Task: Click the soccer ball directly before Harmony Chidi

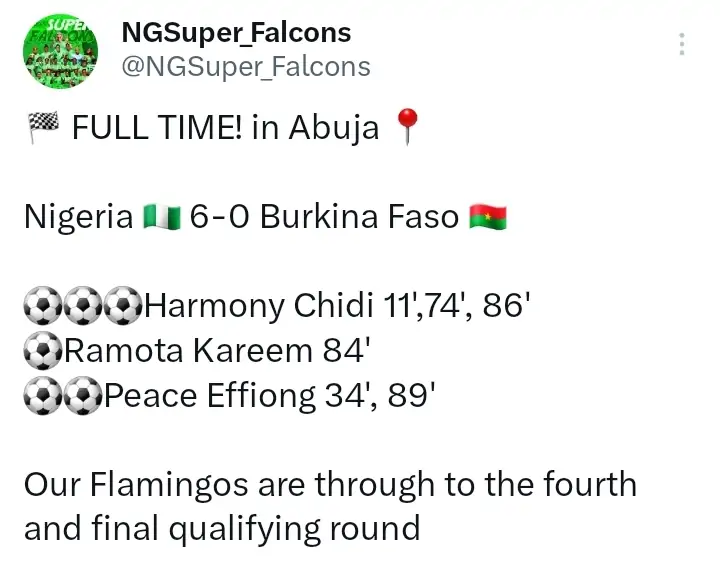Action: click(x=124, y=306)
